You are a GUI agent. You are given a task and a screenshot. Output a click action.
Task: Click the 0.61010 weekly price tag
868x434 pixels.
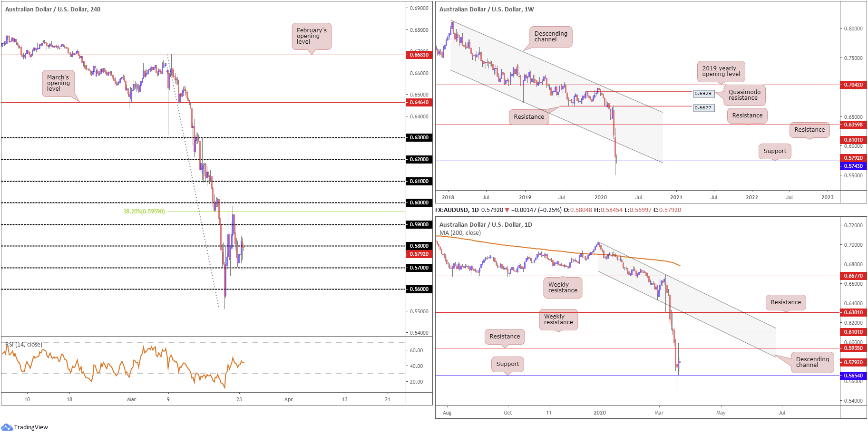coord(853,140)
